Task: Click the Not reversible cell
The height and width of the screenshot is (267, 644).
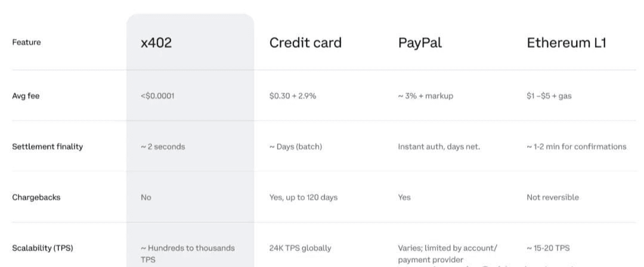Action: [552, 197]
